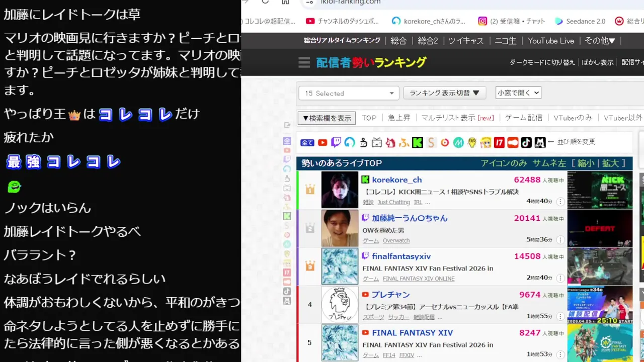Expand more tags on korekore_ch row
The height and width of the screenshot is (362, 644).
point(427,202)
